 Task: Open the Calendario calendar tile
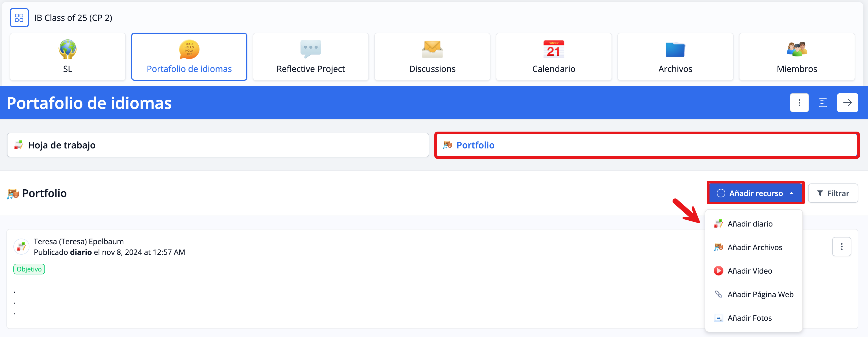point(553,56)
